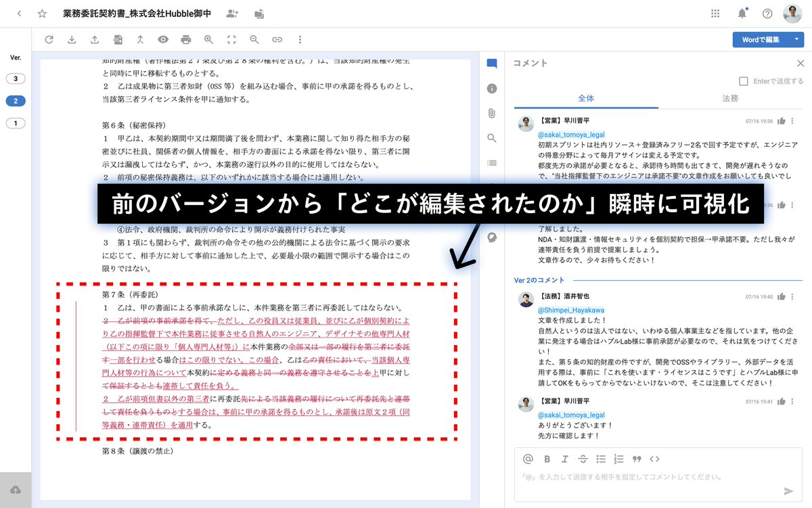Check notifications via the bell icon

[x=742, y=13]
